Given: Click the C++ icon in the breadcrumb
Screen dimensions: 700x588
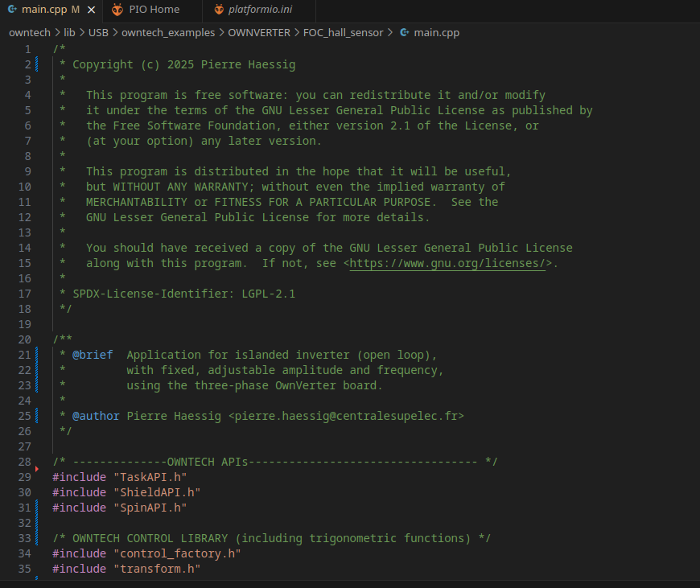Looking at the screenshot, I should (x=403, y=33).
